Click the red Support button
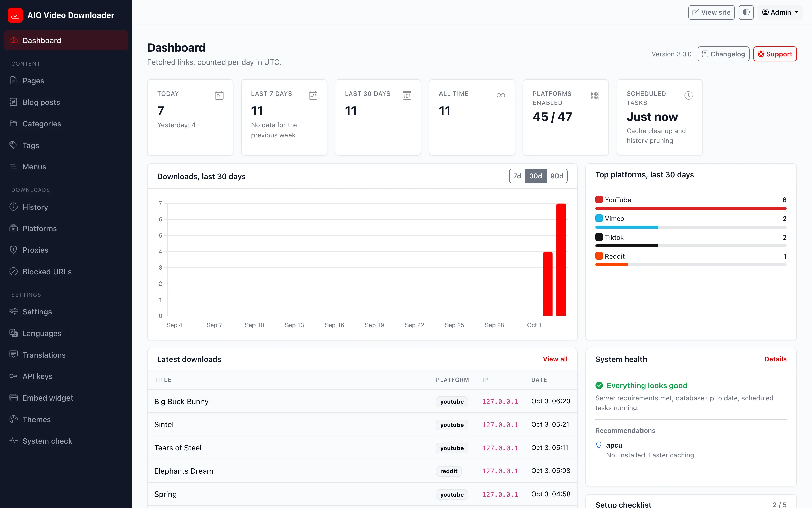Image resolution: width=812 pixels, height=508 pixels. pyautogui.click(x=775, y=54)
